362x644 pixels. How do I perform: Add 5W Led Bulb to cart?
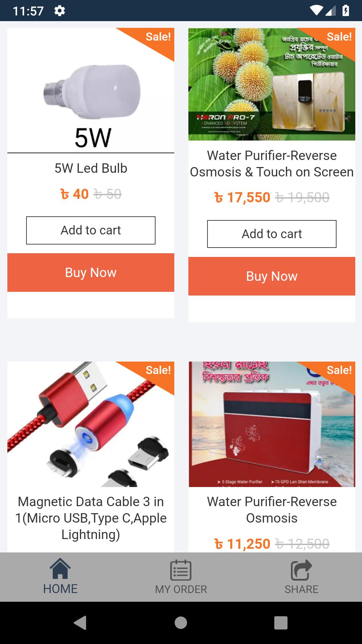click(91, 230)
